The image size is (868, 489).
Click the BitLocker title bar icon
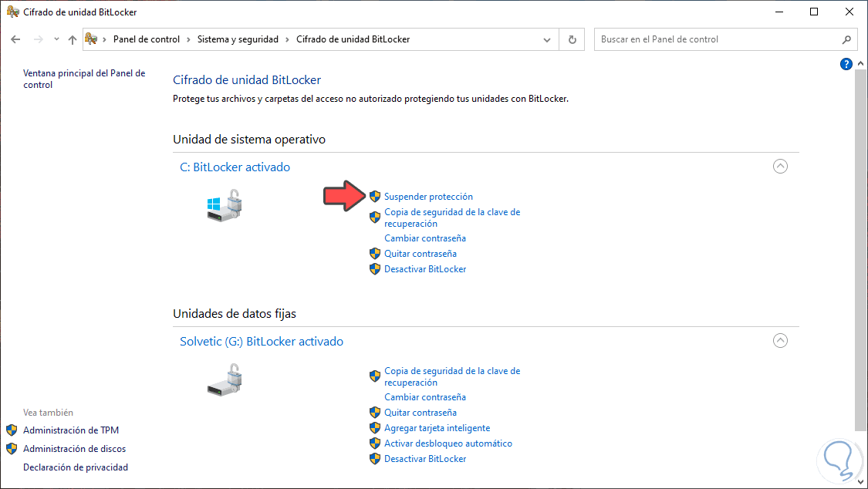click(x=13, y=12)
